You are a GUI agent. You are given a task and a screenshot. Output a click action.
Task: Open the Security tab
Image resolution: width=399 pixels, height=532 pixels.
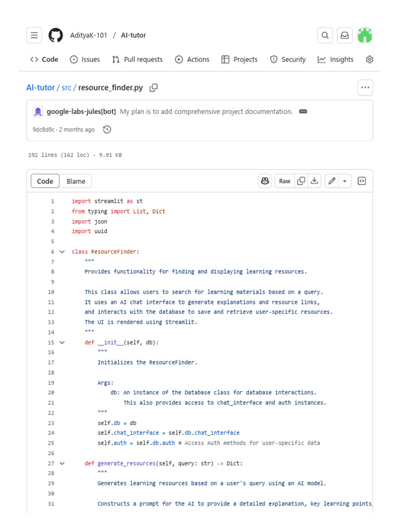(x=288, y=59)
